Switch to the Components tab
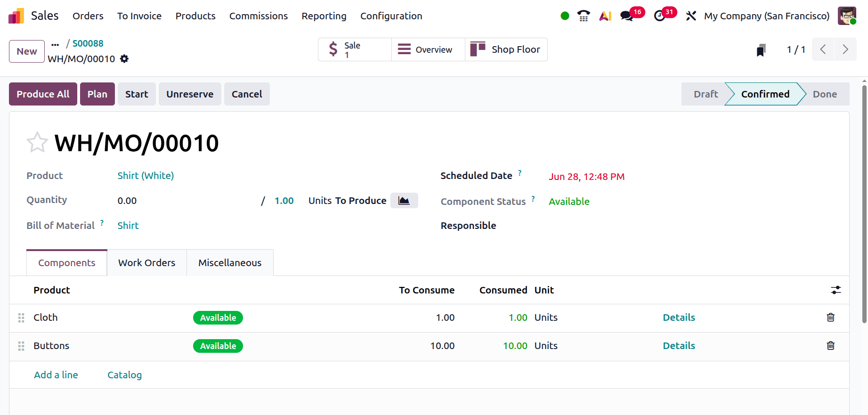 coord(67,263)
